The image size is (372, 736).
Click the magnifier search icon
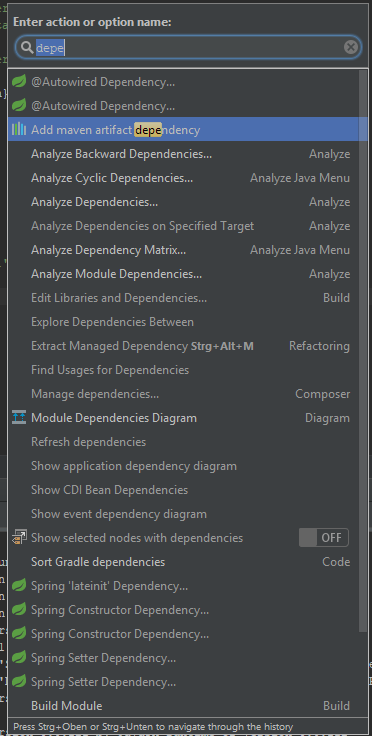[27, 47]
